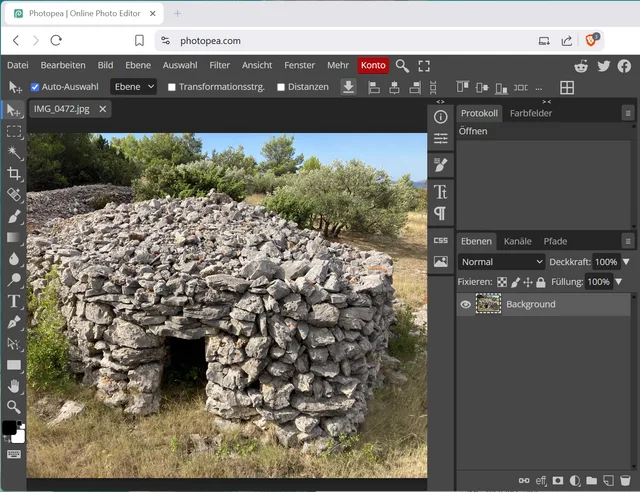The image size is (640, 492).
Task: Select the Hand tool
Action: point(14,386)
